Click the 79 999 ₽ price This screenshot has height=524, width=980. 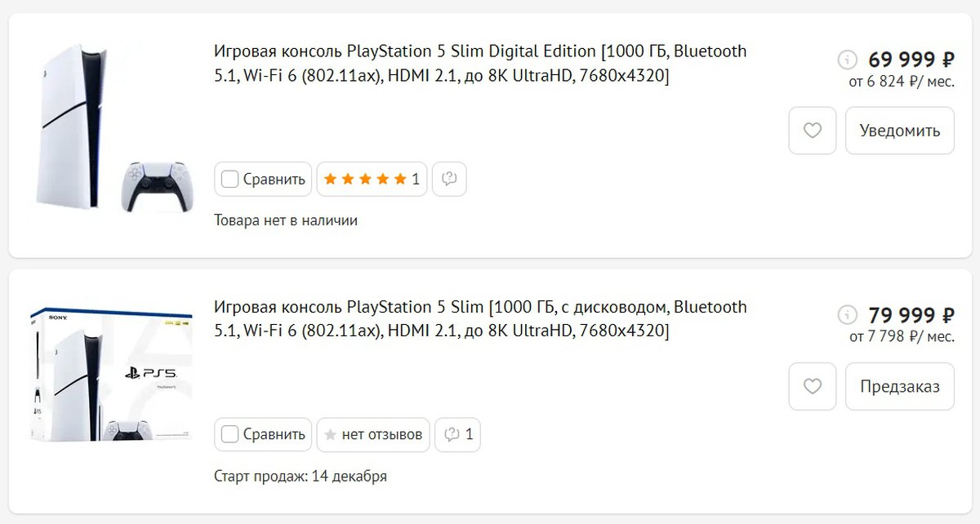(911, 315)
